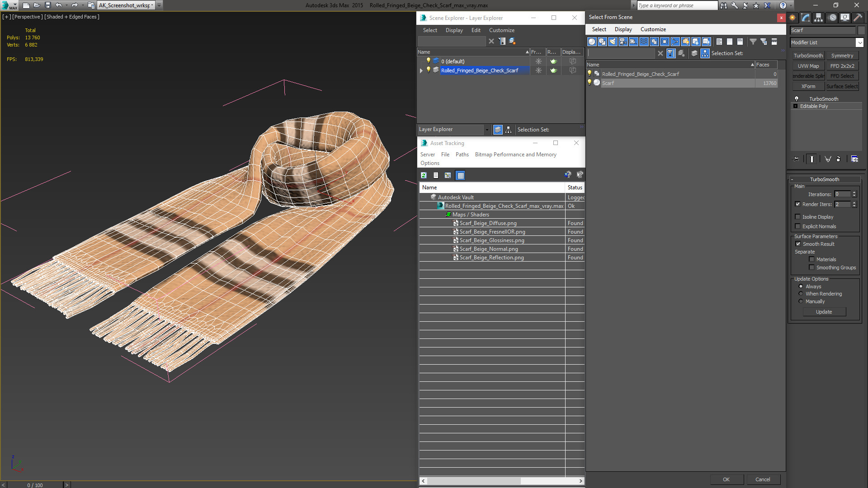Click Configure Modifier Sets icon

tap(854, 159)
